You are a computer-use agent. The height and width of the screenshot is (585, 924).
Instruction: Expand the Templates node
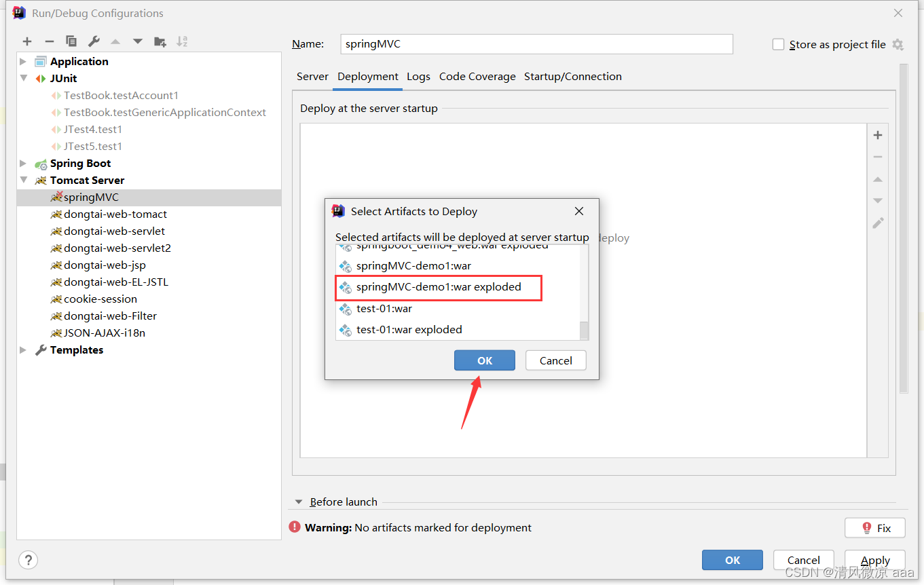click(x=23, y=350)
